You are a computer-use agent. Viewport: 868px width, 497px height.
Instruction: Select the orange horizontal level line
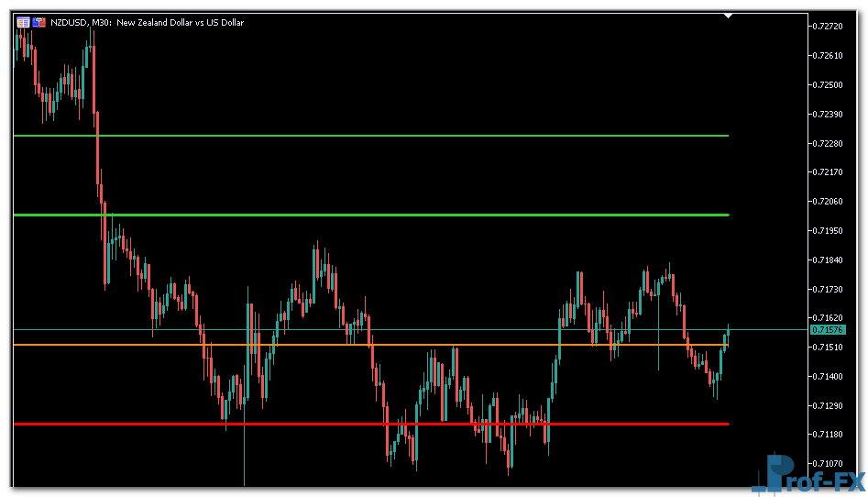pyautogui.click(x=367, y=345)
